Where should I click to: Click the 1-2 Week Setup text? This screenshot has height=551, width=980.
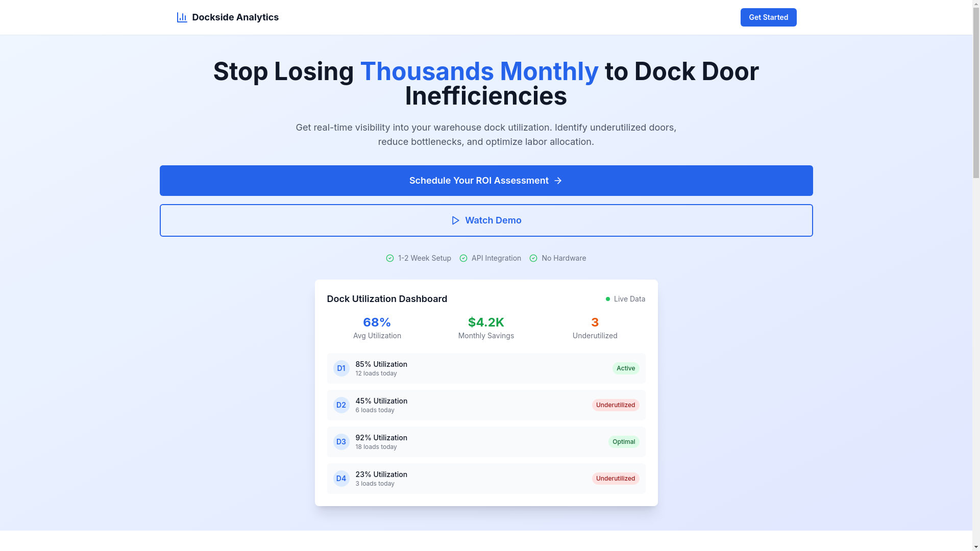425,258
